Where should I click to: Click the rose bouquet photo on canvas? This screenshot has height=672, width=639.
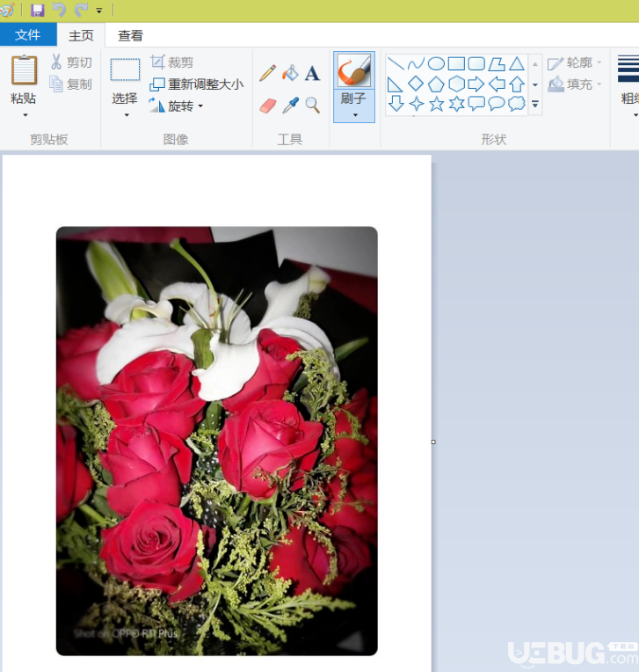click(217, 441)
